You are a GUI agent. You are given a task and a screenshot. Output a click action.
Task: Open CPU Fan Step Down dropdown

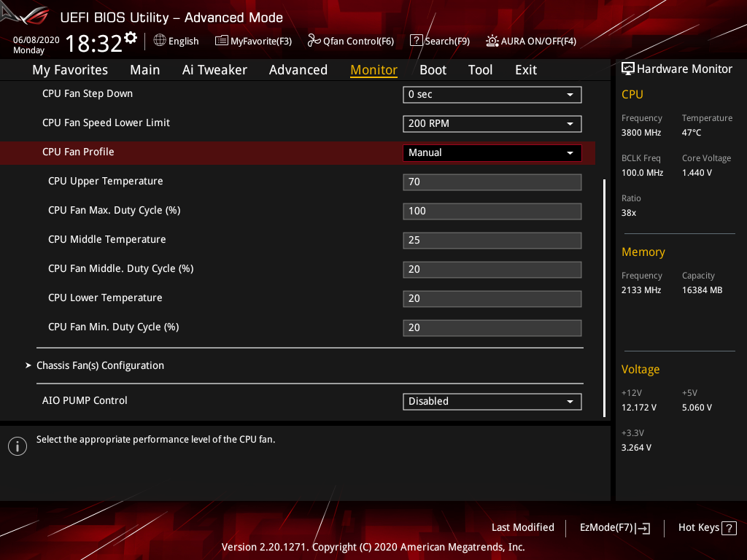tap(492, 95)
